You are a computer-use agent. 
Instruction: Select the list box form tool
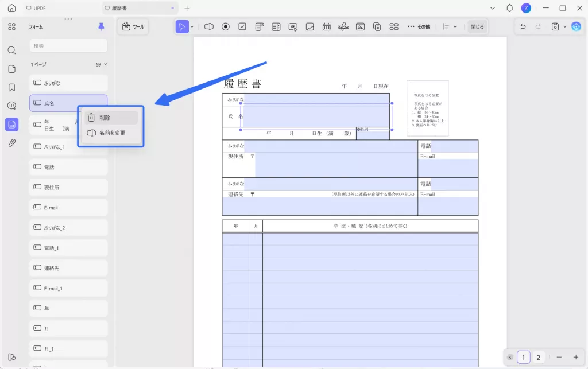click(x=276, y=26)
